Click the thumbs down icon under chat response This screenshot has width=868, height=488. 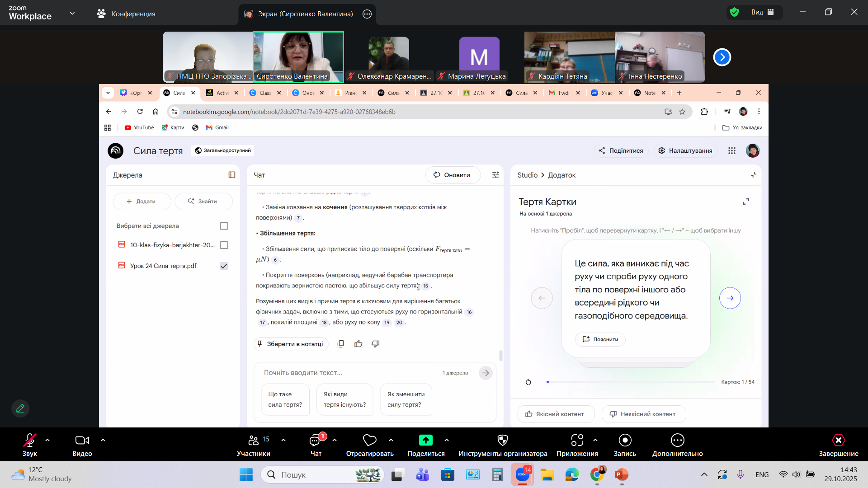pos(375,344)
